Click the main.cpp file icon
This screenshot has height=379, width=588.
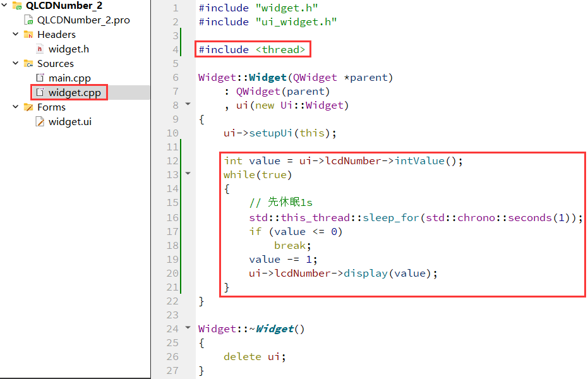(x=40, y=78)
